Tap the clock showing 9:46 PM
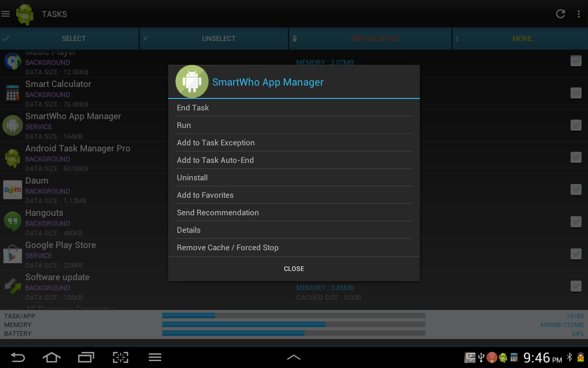Screen dimensions: 588x368 tap(543, 357)
